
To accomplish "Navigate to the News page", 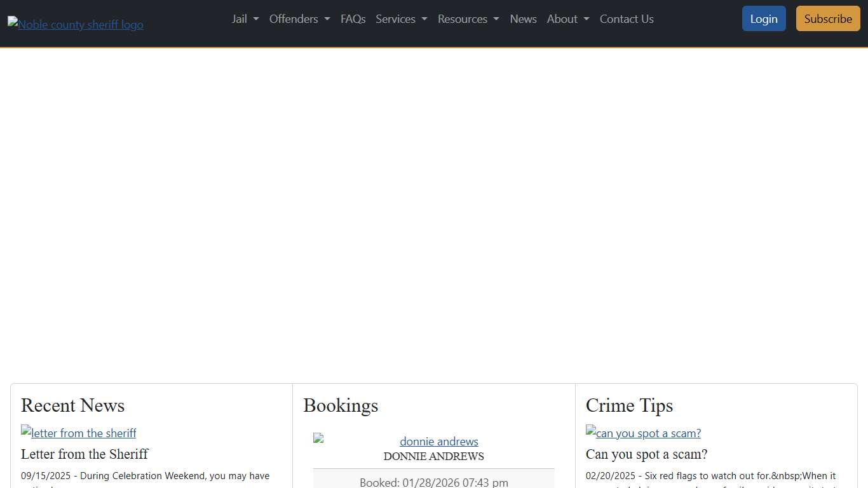I will pyautogui.click(x=523, y=19).
